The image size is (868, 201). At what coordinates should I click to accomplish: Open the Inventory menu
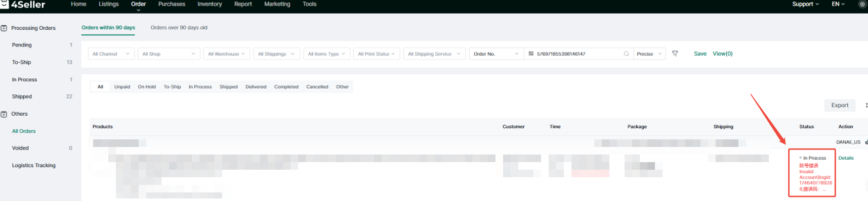click(x=210, y=4)
